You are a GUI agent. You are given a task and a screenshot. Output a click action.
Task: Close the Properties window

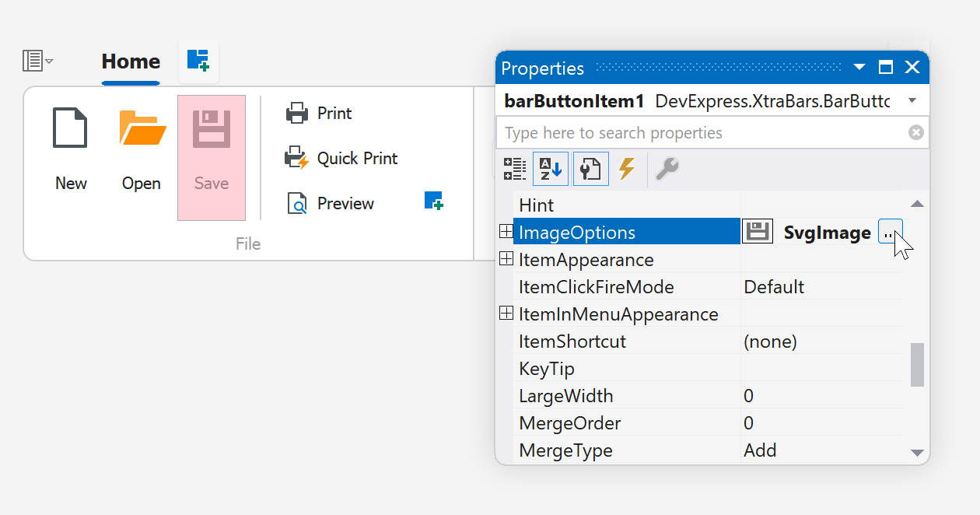coord(913,68)
